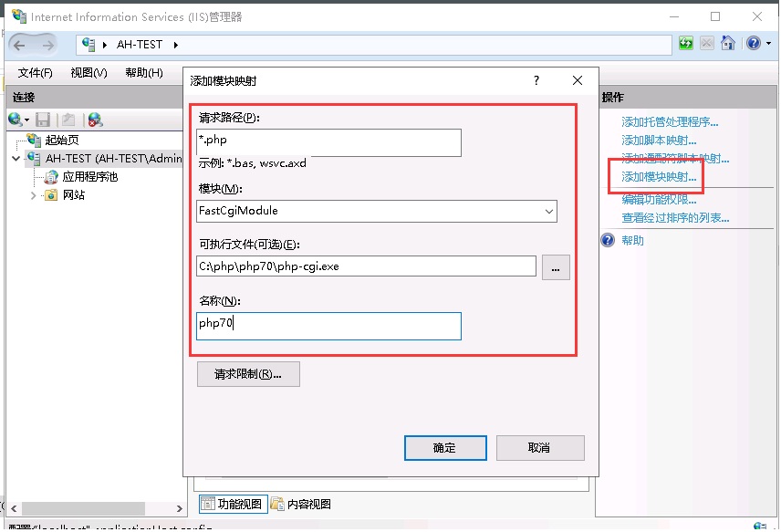The width and height of the screenshot is (781, 532).
Task: Click the connect globe icon in 连接 toolbar
Action: click(x=16, y=120)
